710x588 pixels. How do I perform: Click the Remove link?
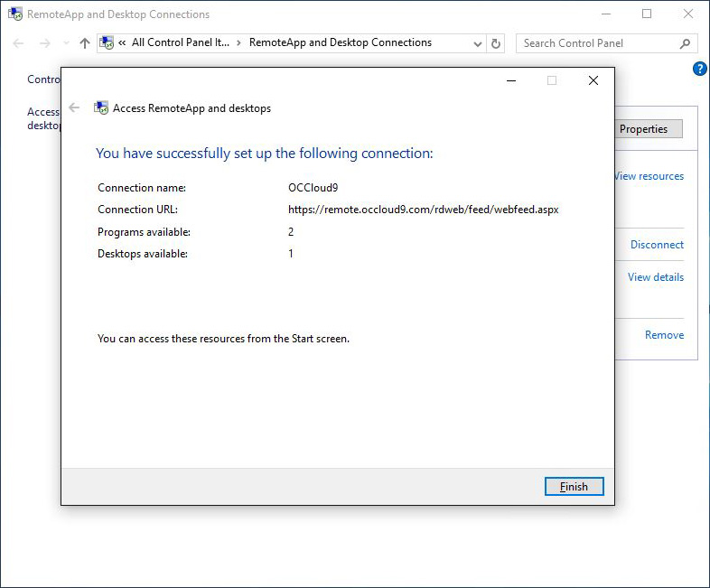(664, 335)
